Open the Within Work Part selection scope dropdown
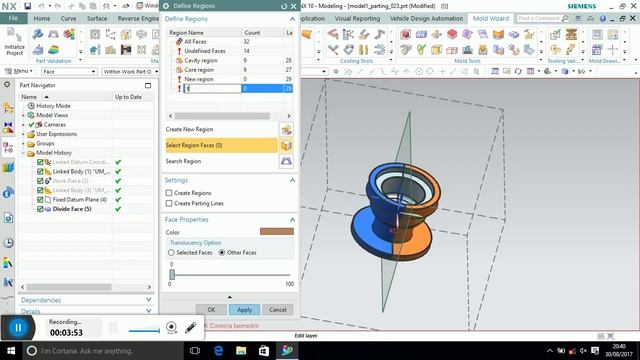This screenshot has height=360, width=640. 130,71
